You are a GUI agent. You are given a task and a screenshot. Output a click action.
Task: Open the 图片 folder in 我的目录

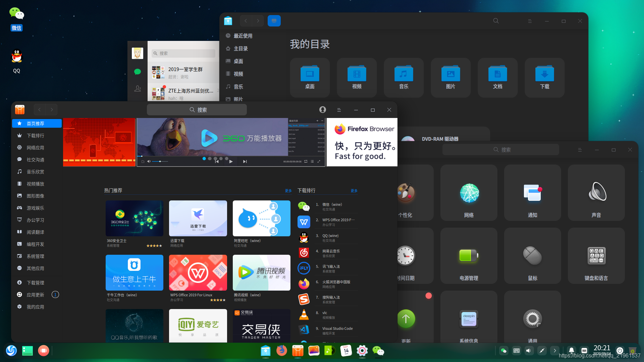click(x=450, y=77)
